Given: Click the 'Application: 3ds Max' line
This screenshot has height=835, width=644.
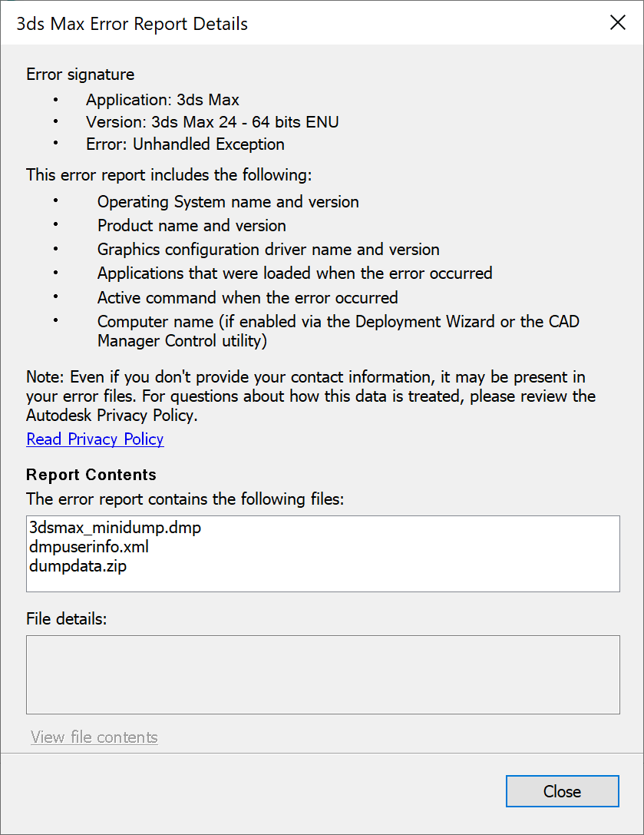Looking at the screenshot, I should [x=163, y=100].
